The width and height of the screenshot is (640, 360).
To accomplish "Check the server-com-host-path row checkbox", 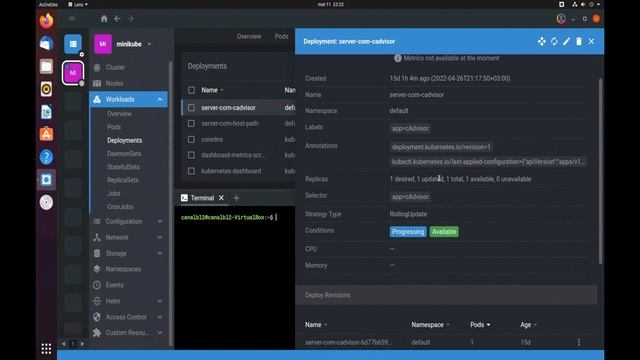I will coord(191,123).
